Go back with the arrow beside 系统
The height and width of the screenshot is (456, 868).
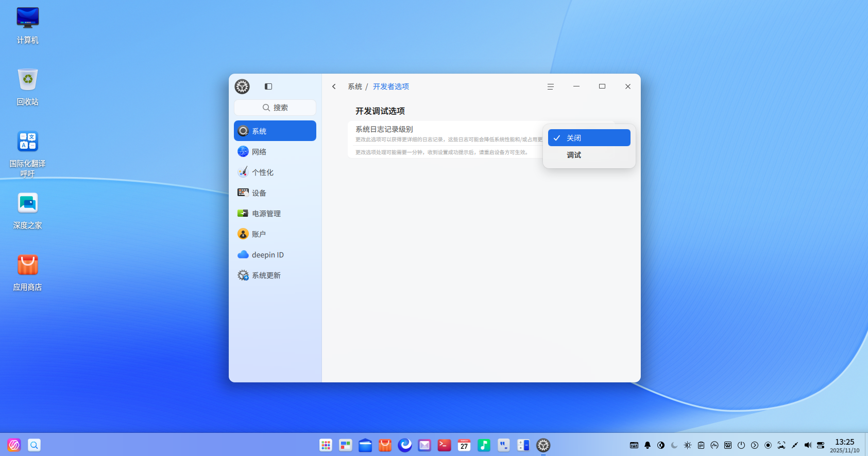point(334,86)
